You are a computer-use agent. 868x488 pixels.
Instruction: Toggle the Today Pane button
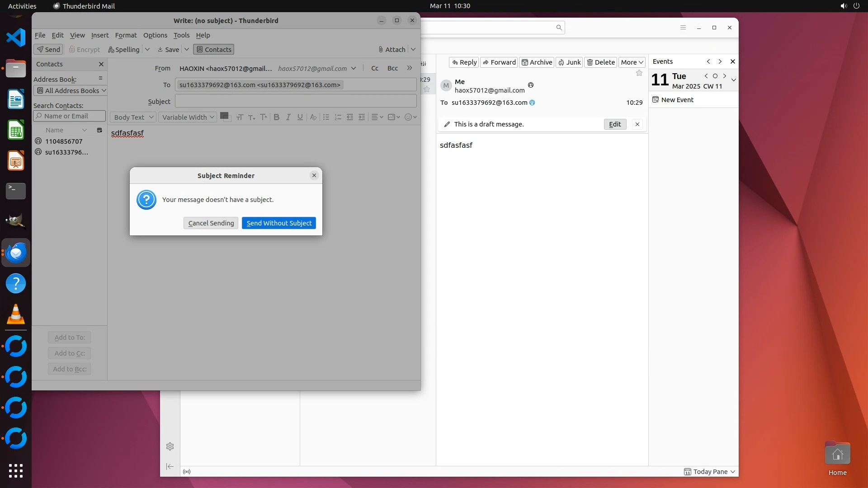[x=710, y=472]
